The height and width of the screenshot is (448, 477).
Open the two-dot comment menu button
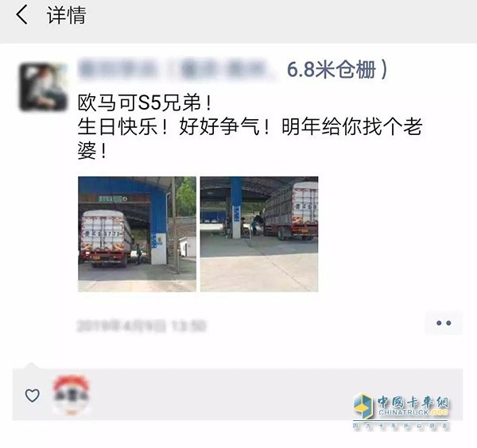click(444, 322)
